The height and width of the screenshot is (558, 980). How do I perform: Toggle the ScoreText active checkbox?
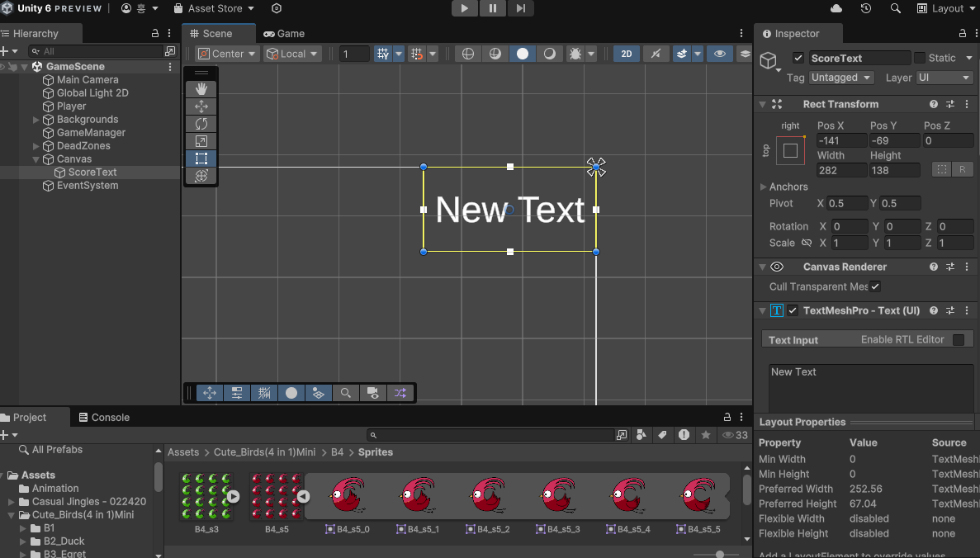tap(798, 58)
